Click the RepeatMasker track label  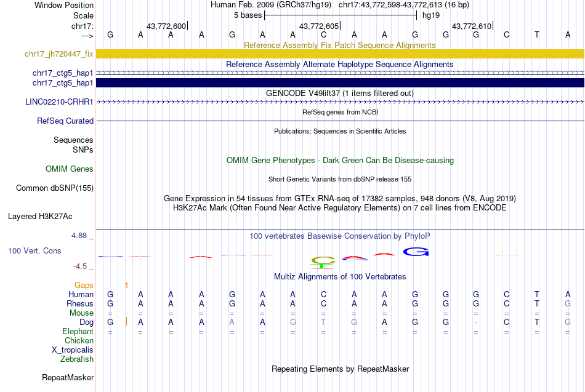(68, 377)
